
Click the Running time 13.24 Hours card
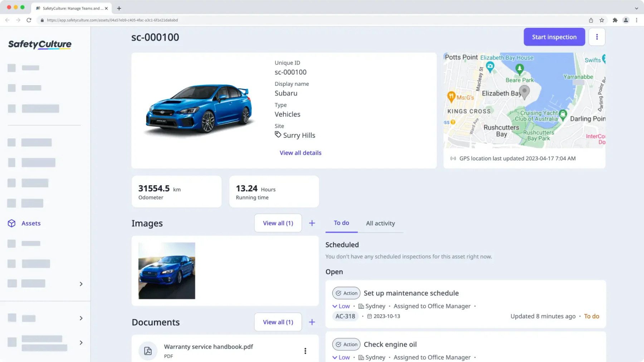pos(274,191)
